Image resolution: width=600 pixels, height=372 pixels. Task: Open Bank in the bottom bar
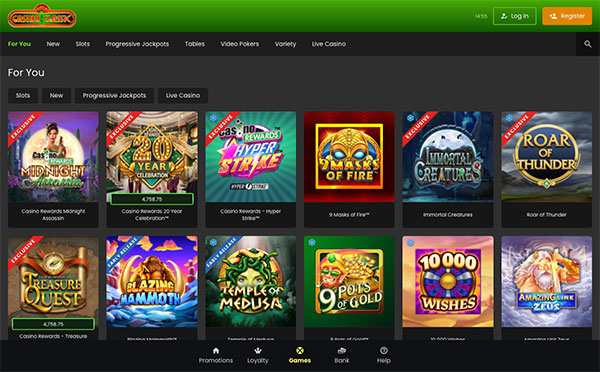click(342, 355)
